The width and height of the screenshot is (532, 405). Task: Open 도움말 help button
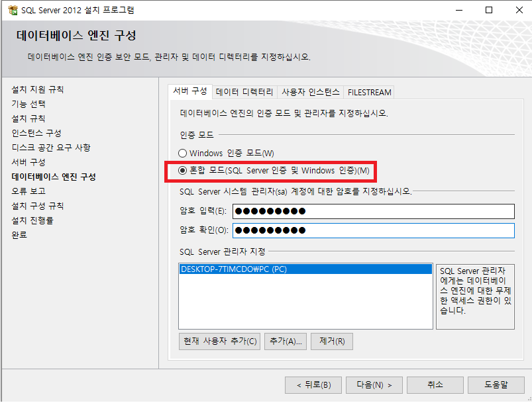coord(496,385)
